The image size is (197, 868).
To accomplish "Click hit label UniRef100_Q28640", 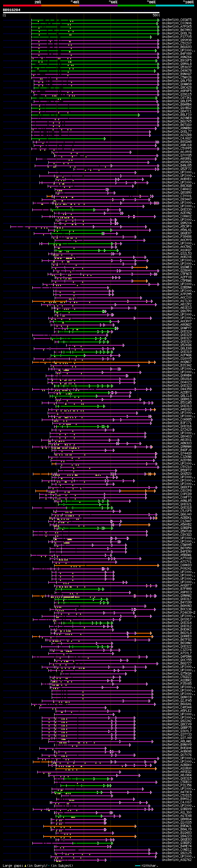I will pos(177,271).
